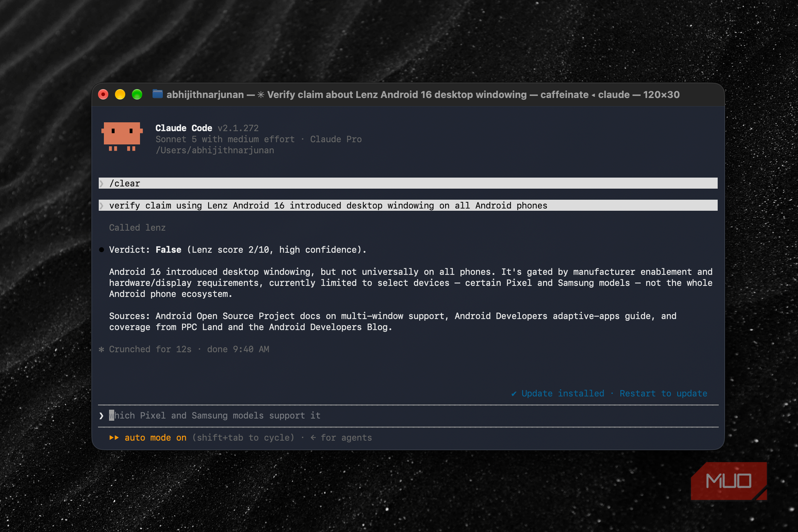Click 'Android 16 introduced desktop windowing, but' line

point(411,272)
